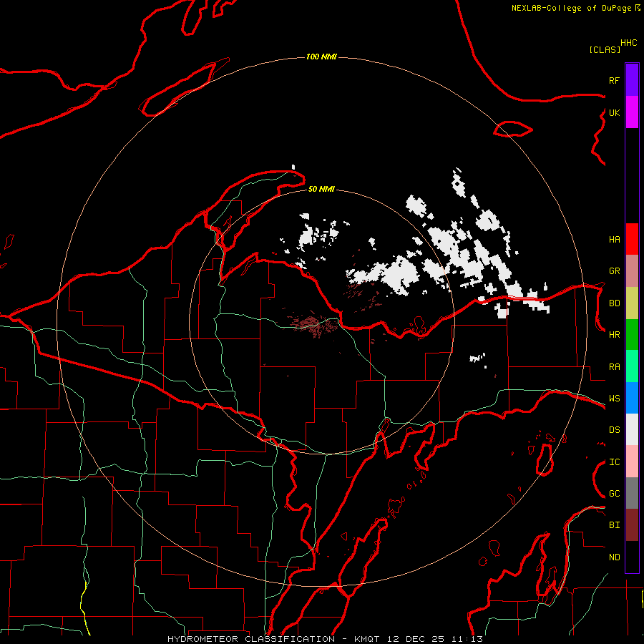Click the BI brown legend swatch

tap(632, 525)
